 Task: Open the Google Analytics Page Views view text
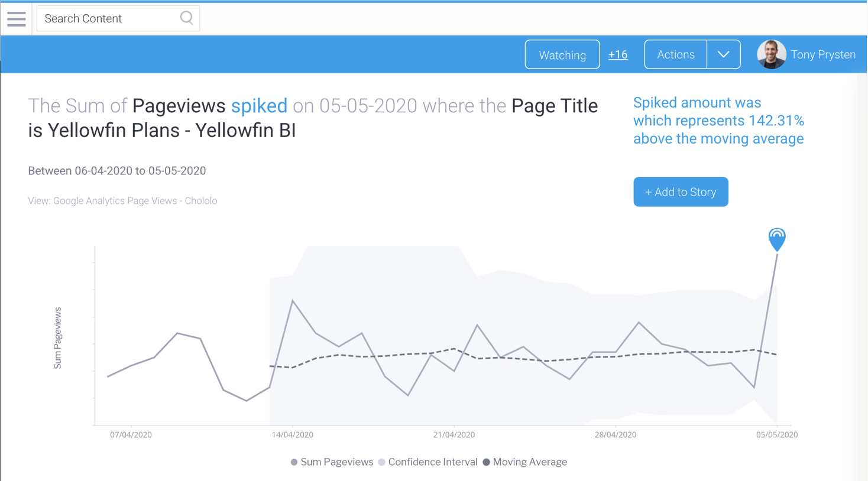[122, 201]
